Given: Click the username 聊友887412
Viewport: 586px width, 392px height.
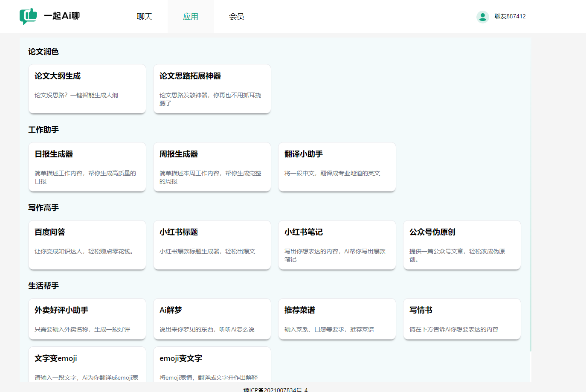Looking at the screenshot, I should pyautogui.click(x=510, y=16).
